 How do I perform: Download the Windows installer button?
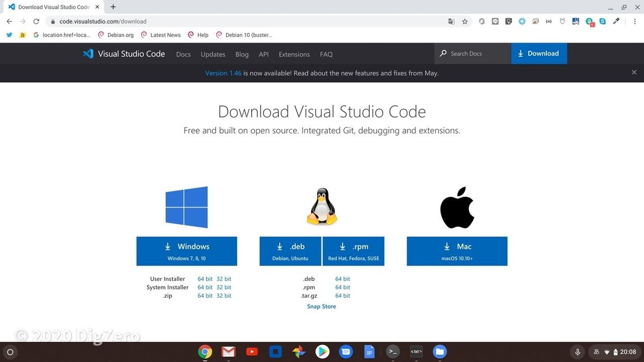click(187, 251)
